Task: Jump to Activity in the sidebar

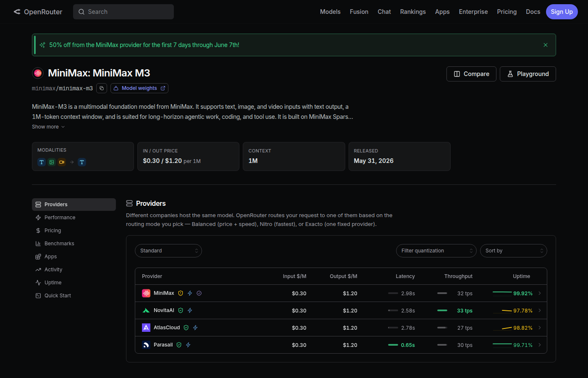Action: pyautogui.click(x=74, y=270)
